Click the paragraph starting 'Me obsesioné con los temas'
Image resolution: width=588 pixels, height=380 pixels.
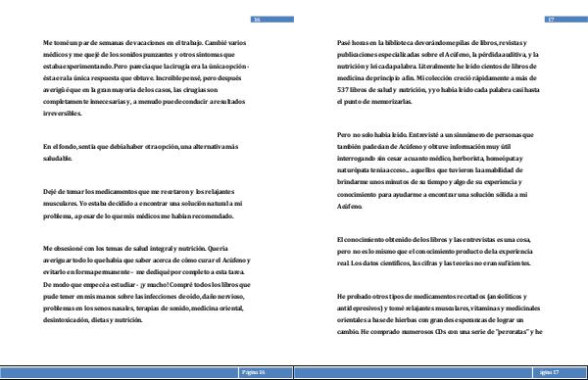(147, 284)
